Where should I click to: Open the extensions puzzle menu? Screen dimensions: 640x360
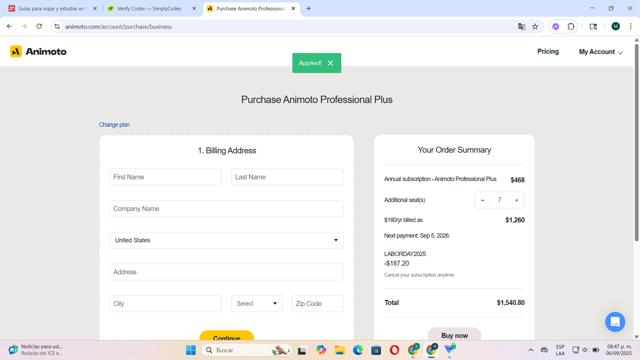point(571,27)
